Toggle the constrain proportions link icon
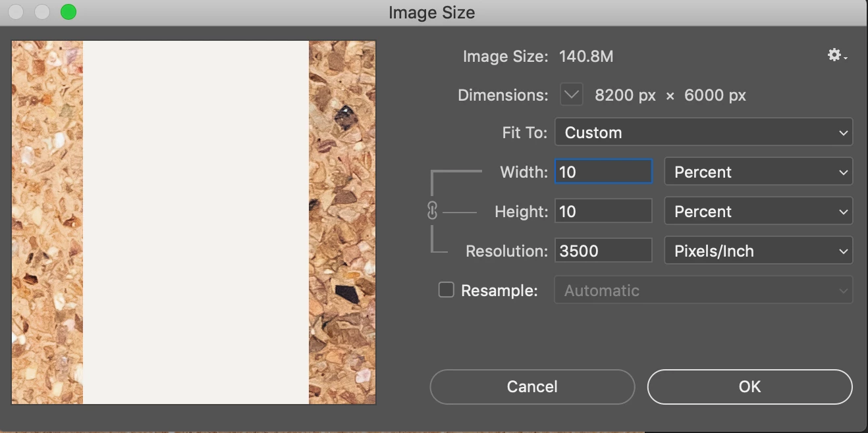 coord(433,211)
